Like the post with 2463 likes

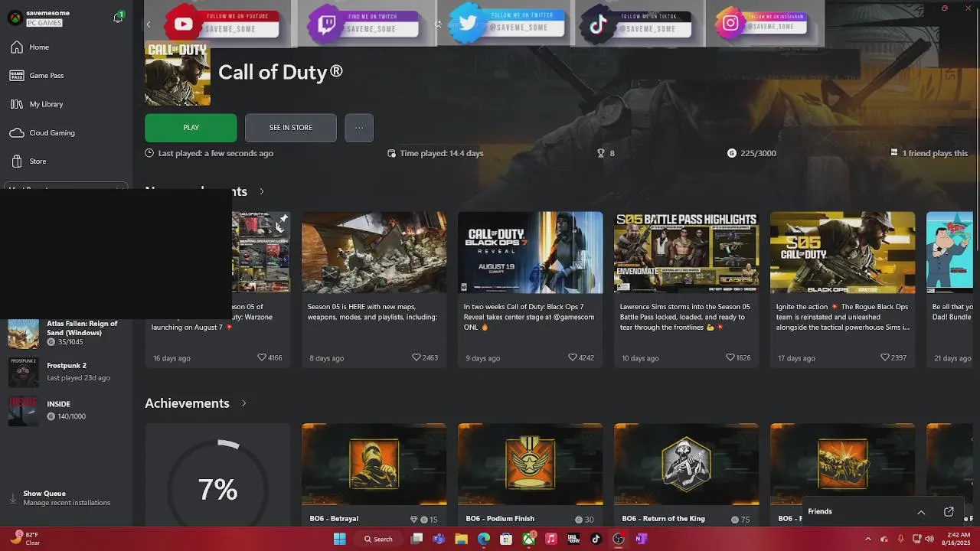click(416, 357)
